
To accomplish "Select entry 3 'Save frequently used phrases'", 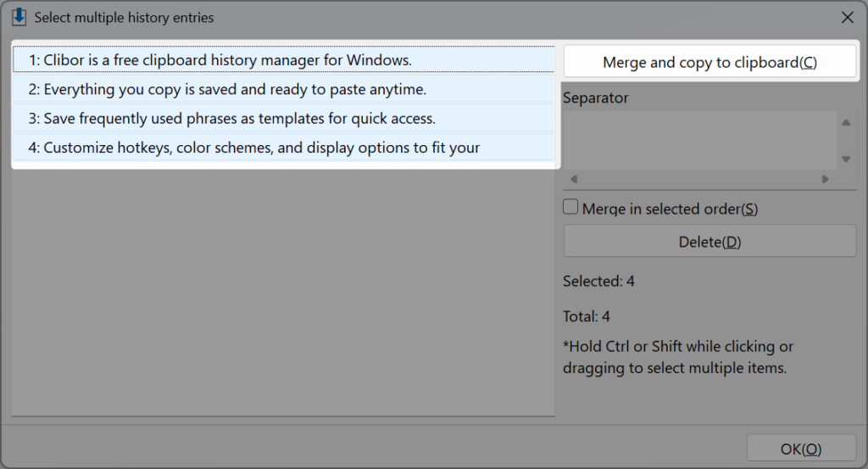I will tap(283, 118).
